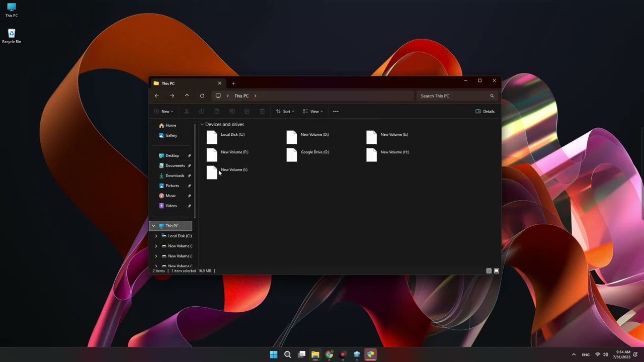644x362 pixels.
Task: Click the ENG language indicator
Action: click(x=586, y=354)
